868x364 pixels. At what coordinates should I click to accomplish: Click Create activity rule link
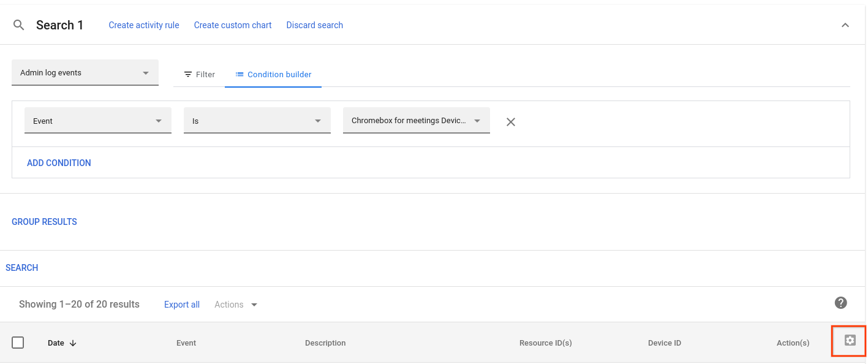[x=144, y=25]
